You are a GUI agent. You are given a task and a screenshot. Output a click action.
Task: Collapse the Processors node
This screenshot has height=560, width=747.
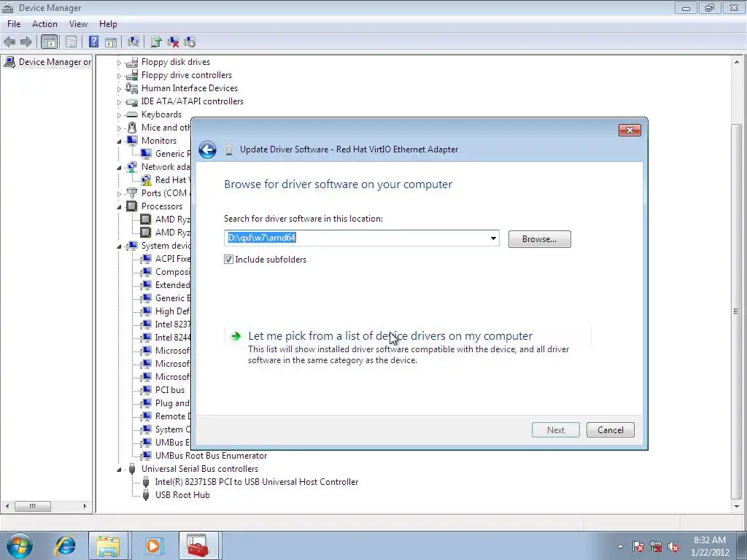[119, 206]
